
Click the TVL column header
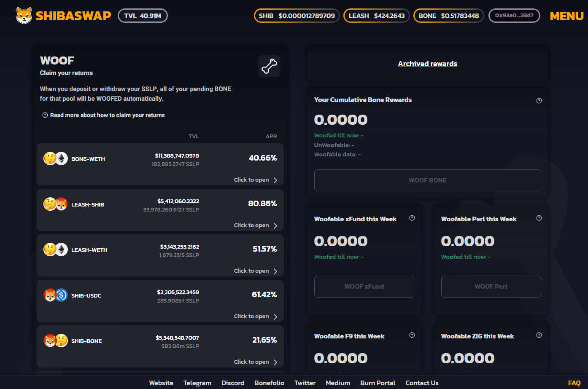click(194, 136)
